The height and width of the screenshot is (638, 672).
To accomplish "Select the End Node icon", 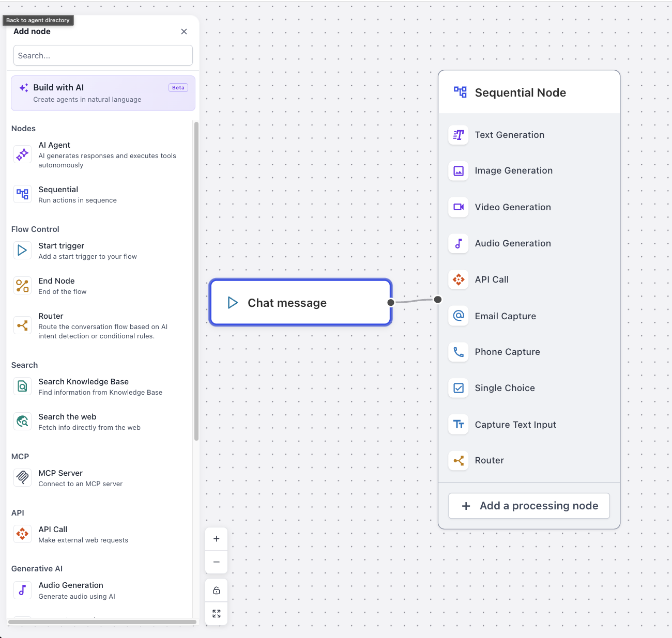I will click(22, 286).
